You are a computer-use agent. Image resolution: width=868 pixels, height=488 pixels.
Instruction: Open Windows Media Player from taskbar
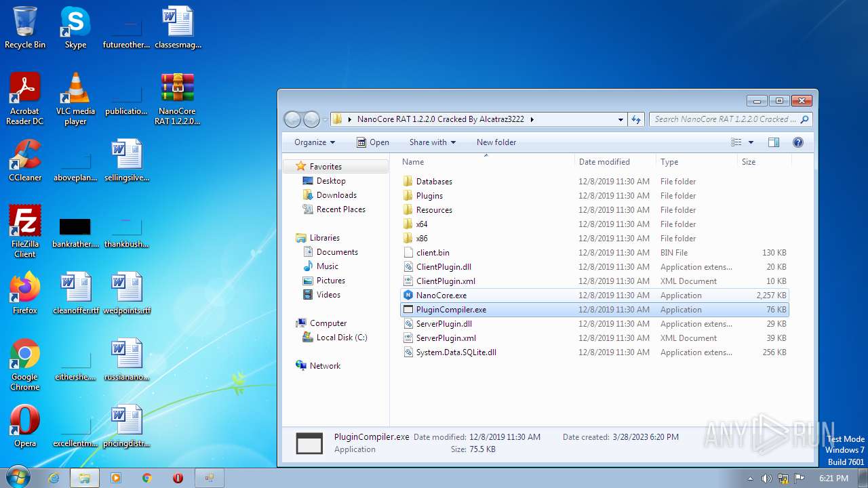(115, 478)
